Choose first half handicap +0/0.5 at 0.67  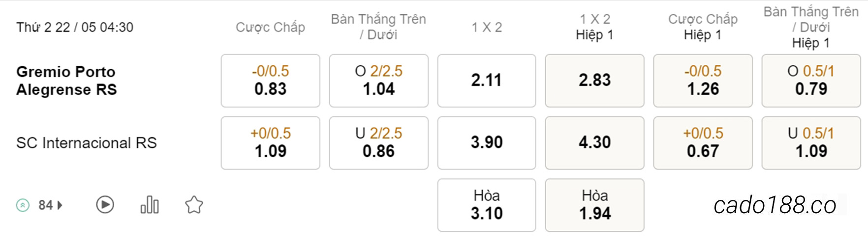click(x=703, y=143)
